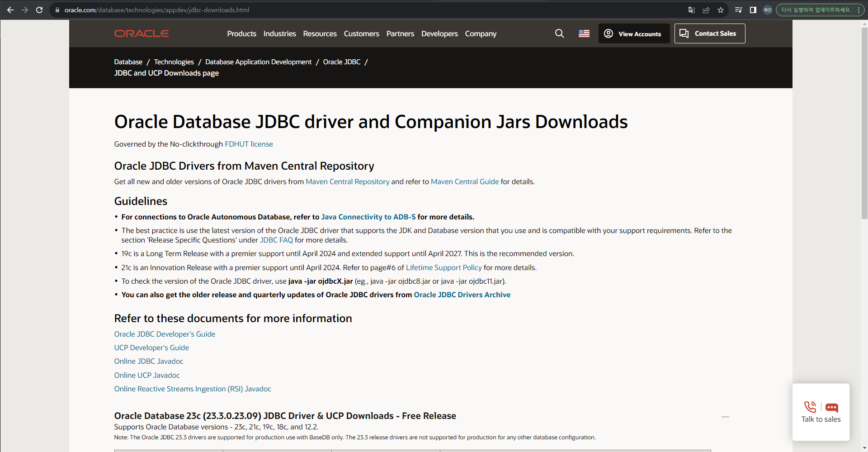Click the Talk to sales chat icon
868x452 pixels.
[x=832, y=408]
